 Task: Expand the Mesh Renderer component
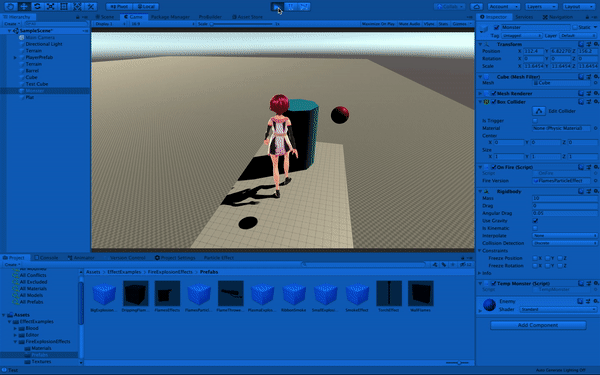[480, 93]
